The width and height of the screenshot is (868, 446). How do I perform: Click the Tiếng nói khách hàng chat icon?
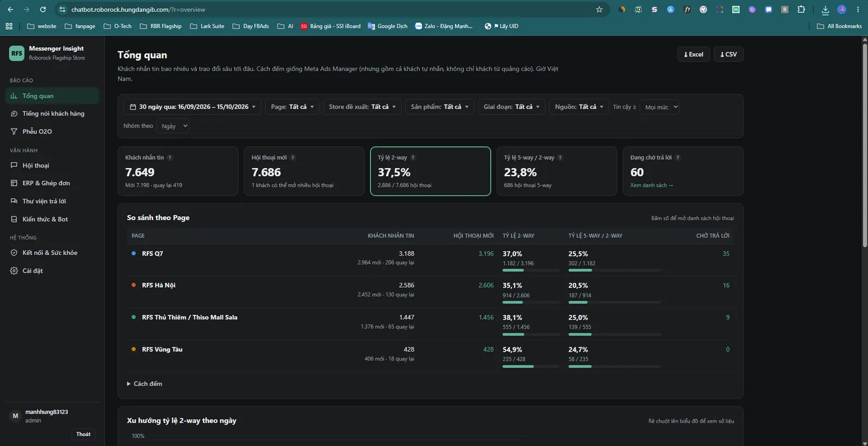[14, 114]
